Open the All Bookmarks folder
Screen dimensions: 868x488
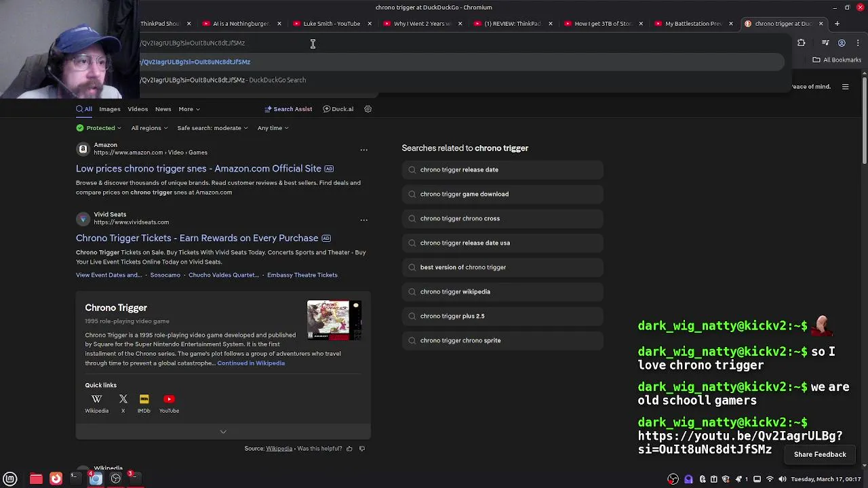(836, 60)
